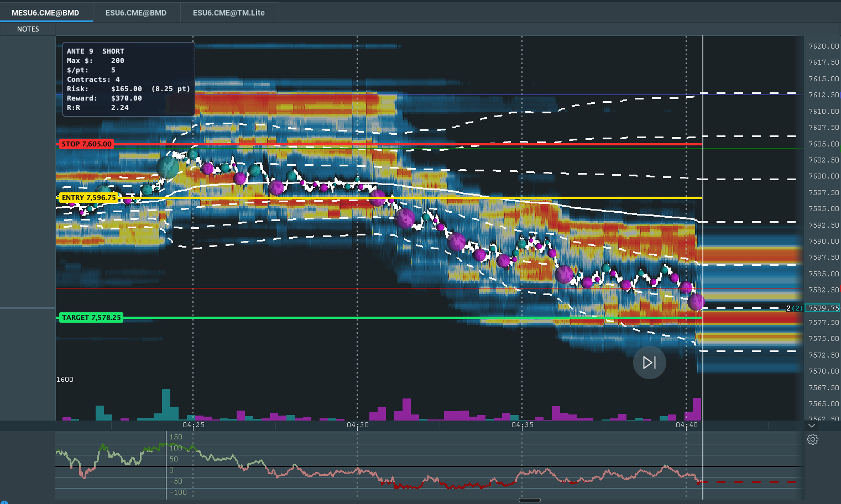Select the TARGET 7,578.25 line label
The width and height of the screenshot is (841, 504).
(91, 318)
